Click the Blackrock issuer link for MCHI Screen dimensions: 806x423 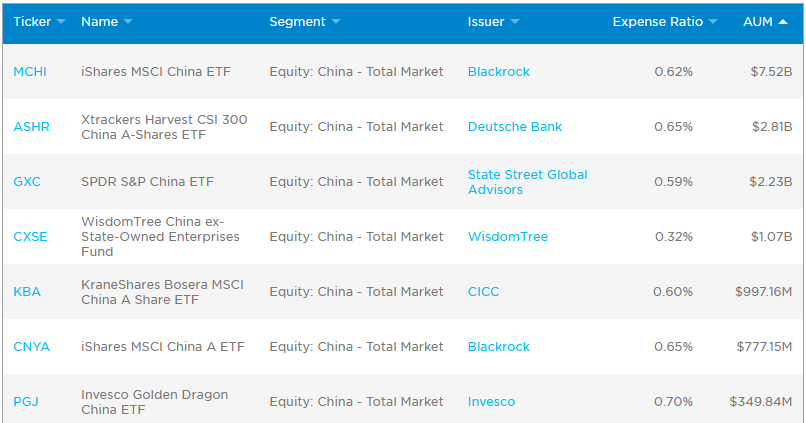[x=499, y=72]
